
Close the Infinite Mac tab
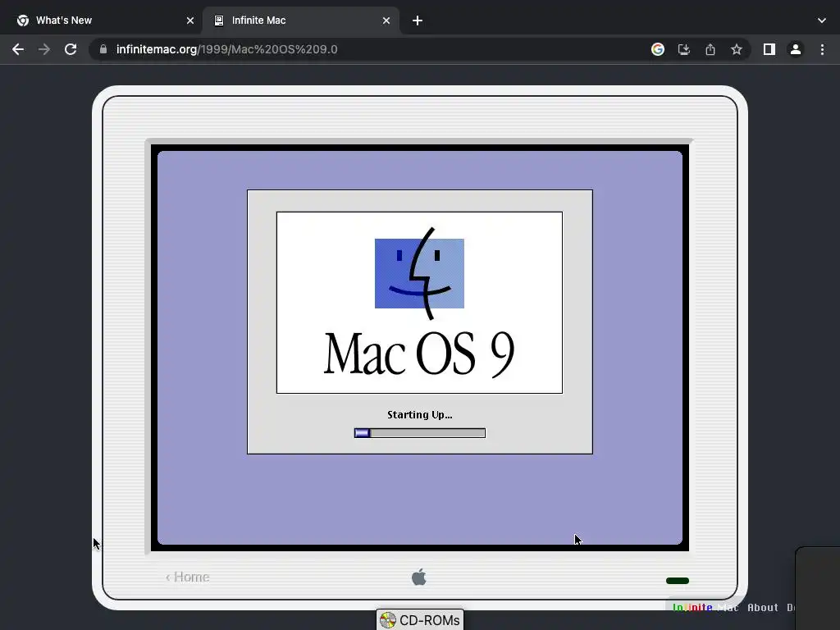click(x=386, y=21)
